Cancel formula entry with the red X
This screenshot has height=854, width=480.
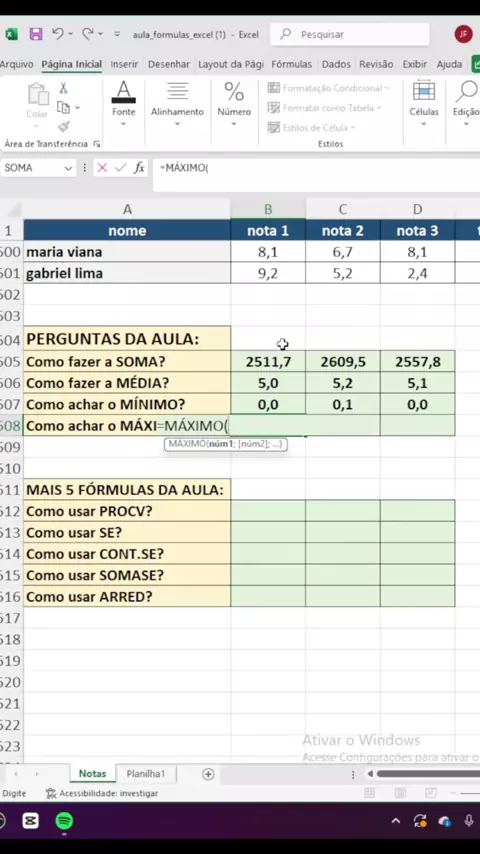[102, 168]
